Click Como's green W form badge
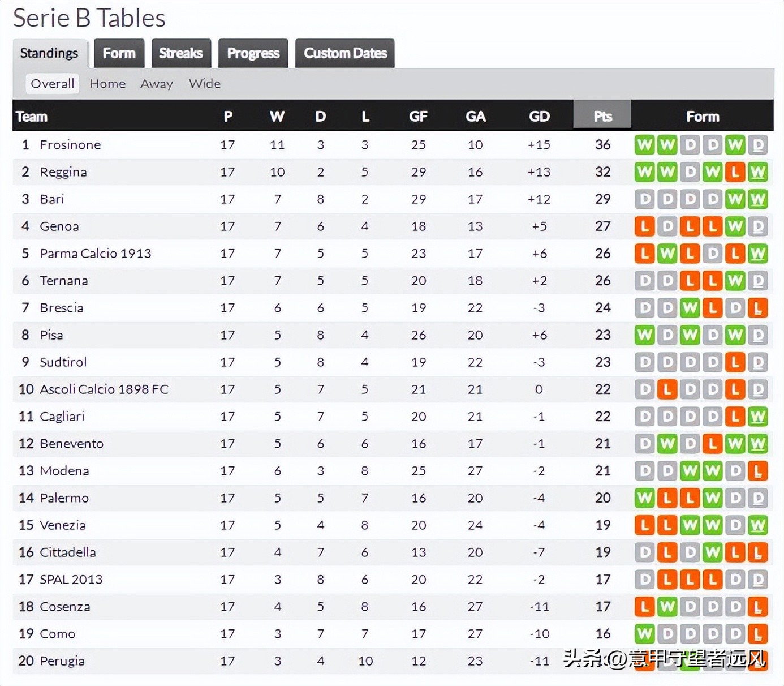784x686 pixels. pos(644,634)
